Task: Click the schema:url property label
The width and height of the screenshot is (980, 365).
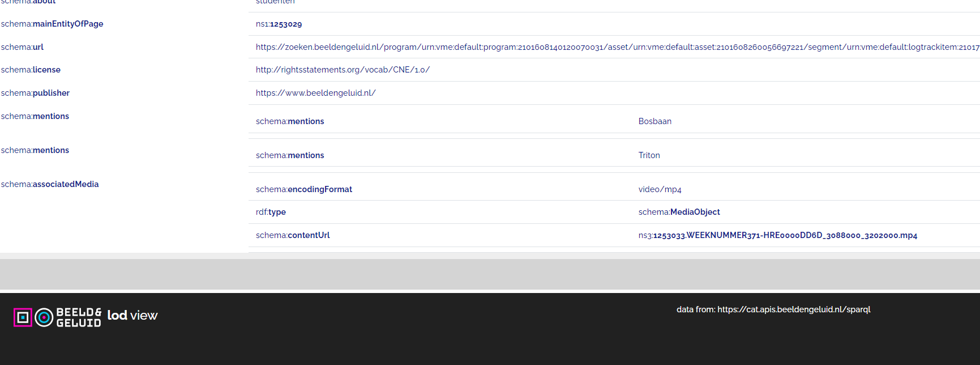Action: point(22,47)
